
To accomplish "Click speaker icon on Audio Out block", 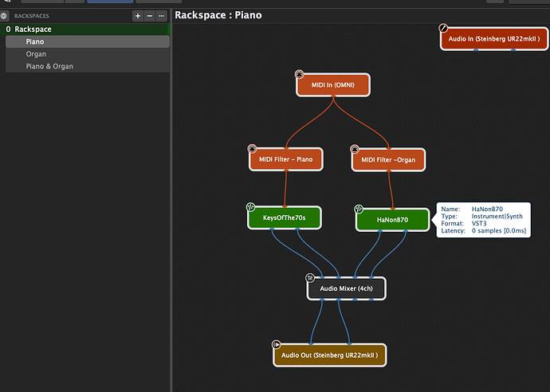I will [276, 344].
